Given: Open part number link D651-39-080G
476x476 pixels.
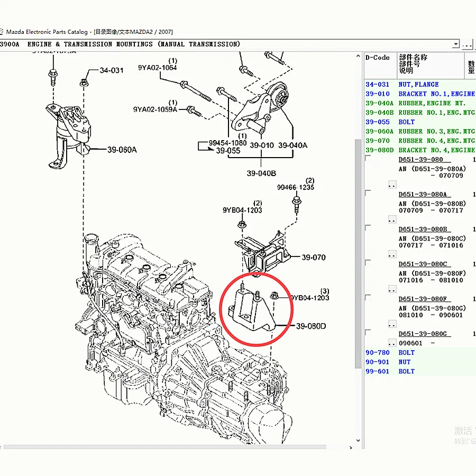Looking at the screenshot, I should (x=423, y=334).
